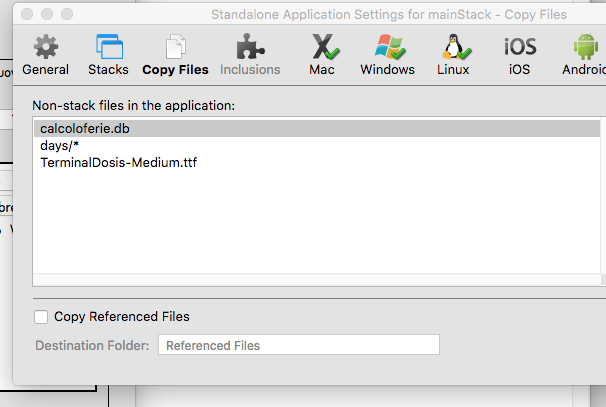The image size is (606, 407).
Task: Select the Copy Files pane icon
Action: pos(175,55)
